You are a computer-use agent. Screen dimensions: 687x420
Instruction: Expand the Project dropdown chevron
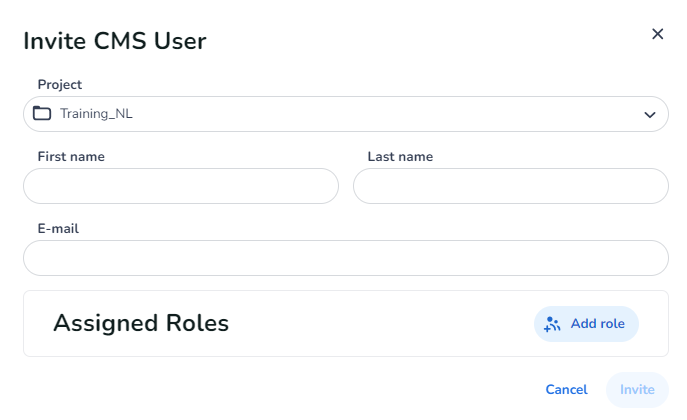pos(649,115)
